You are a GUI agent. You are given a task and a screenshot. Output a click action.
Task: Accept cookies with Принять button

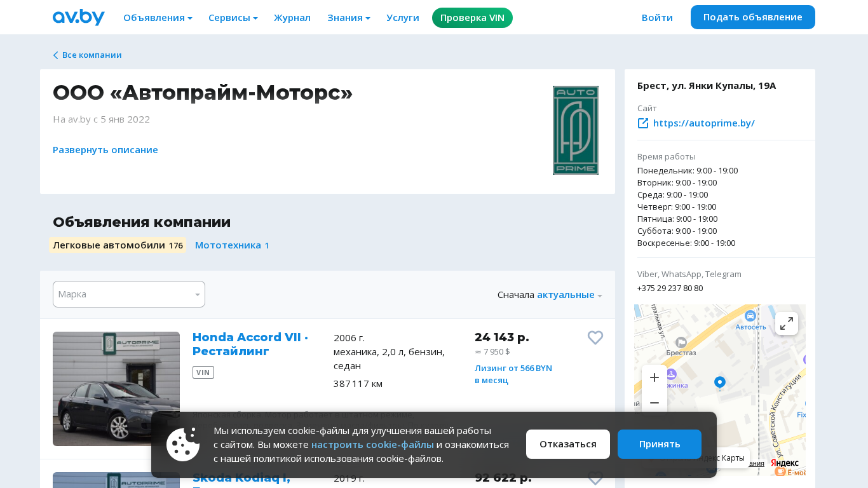click(x=659, y=444)
